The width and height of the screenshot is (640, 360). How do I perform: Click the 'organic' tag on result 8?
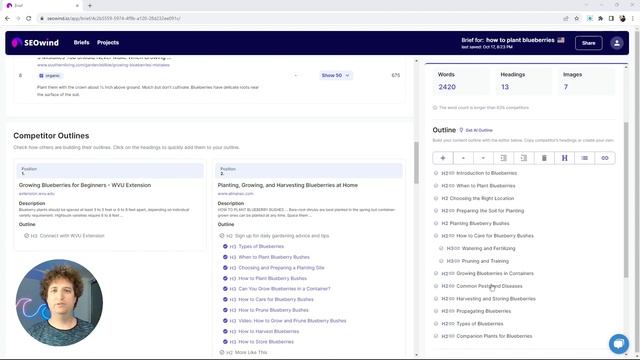pos(49,76)
